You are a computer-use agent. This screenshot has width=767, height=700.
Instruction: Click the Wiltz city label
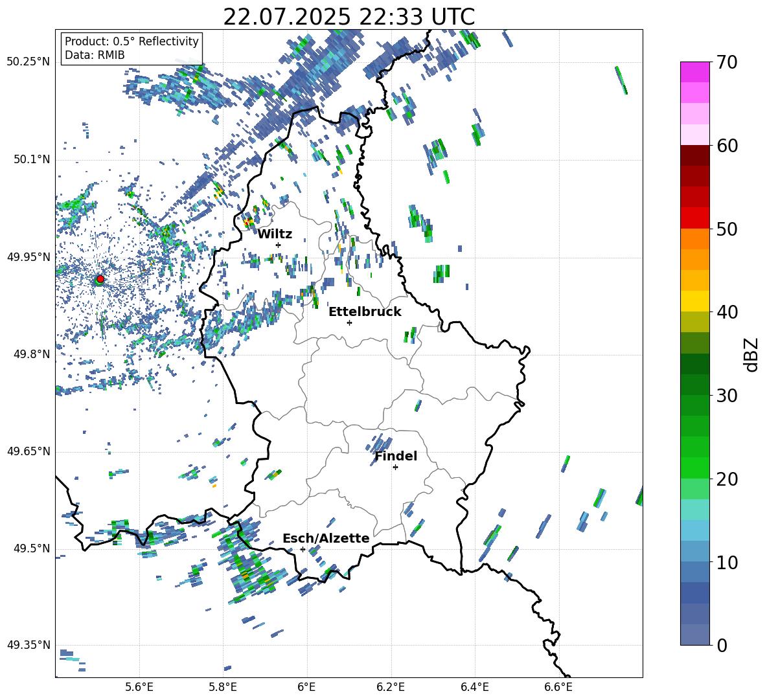275,234
